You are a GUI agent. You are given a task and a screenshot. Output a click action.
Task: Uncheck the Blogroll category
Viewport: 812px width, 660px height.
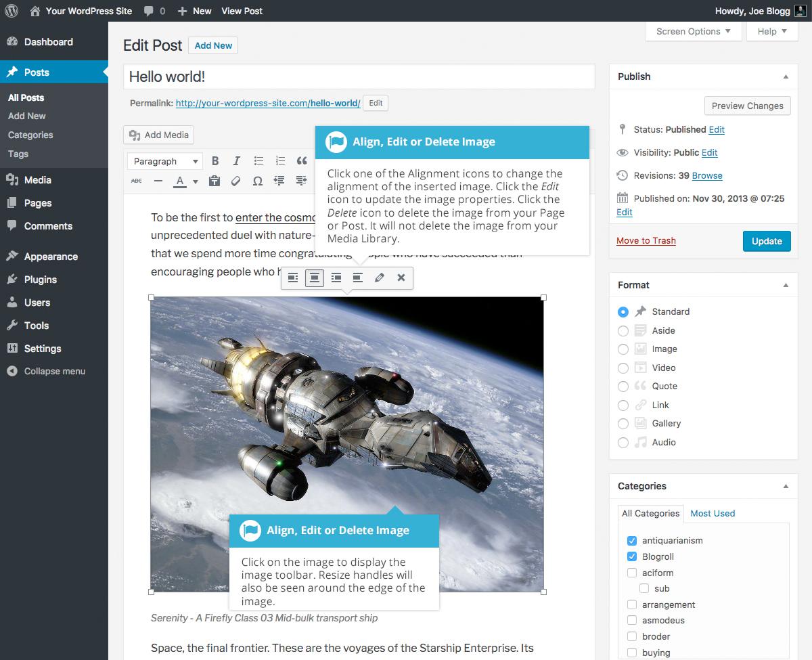coord(632,556)
